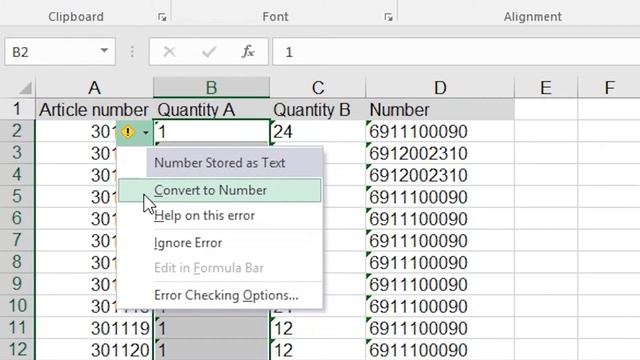Screen dimensions: 640x360
Task: Select column C header
Action: (318, 87)
